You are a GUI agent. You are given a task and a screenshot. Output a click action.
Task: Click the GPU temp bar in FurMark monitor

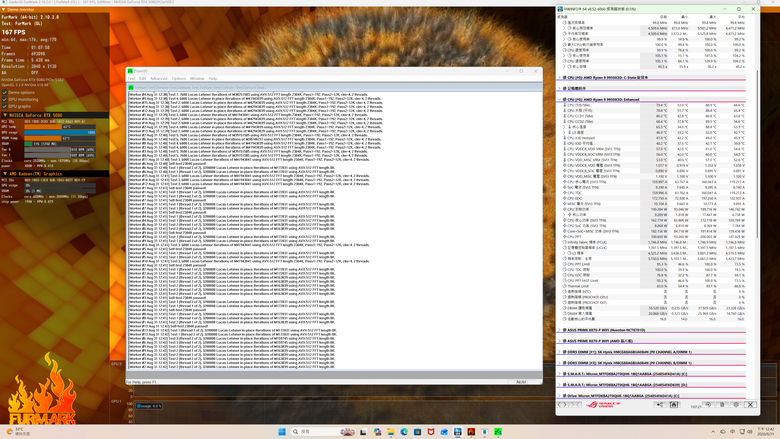tap(60, 127)
